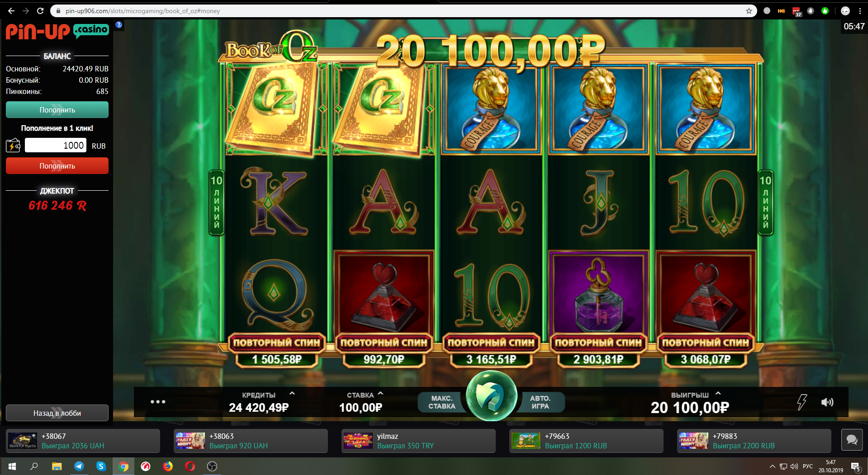868x475 pixels.
Task: Start АВТО. ИГРА autoplay
Action: [x=541, y=402]
